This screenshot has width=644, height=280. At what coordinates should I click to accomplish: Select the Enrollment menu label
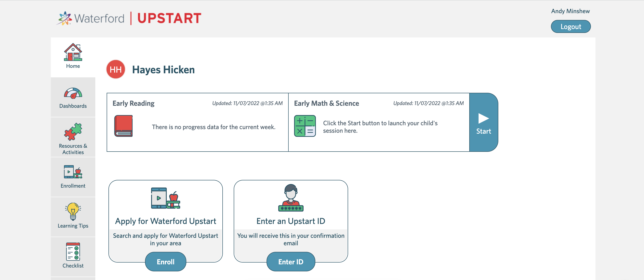(73, 186)
